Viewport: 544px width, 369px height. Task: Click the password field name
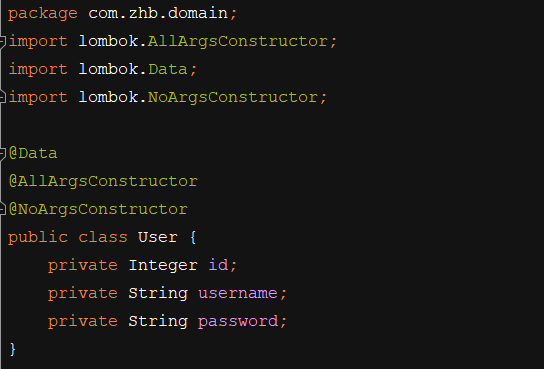coord(238,321)
